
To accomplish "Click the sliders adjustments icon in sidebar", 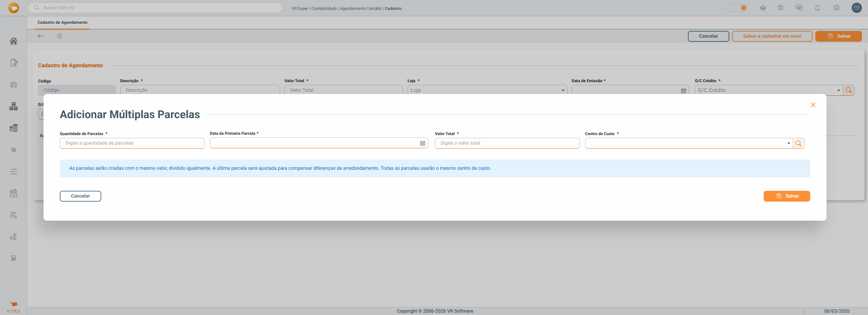I will click(14, 172).
